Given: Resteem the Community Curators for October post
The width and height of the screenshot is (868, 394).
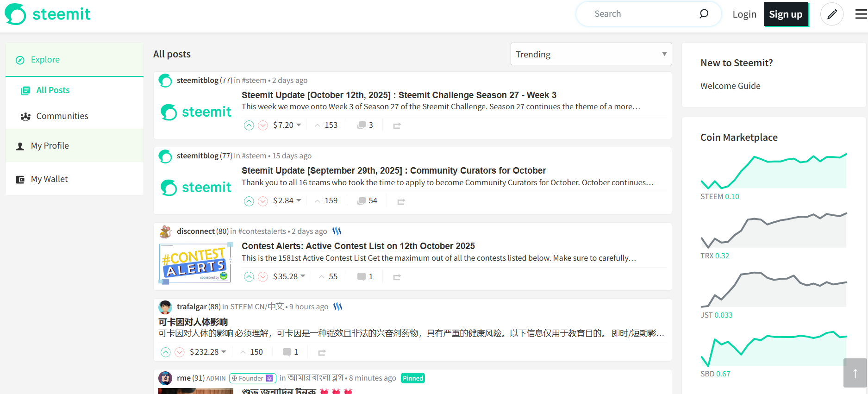Looking at the screenshot, I should [x=401, y=201].
